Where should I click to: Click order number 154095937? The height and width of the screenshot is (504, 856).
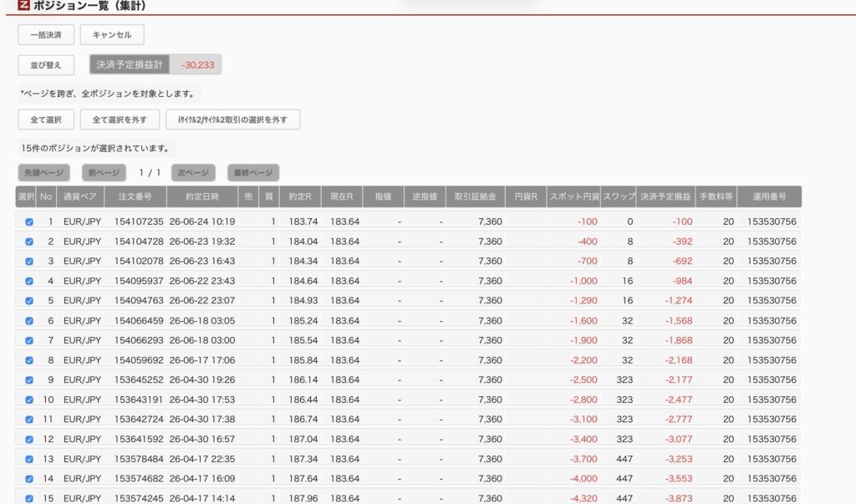(139, 281)
